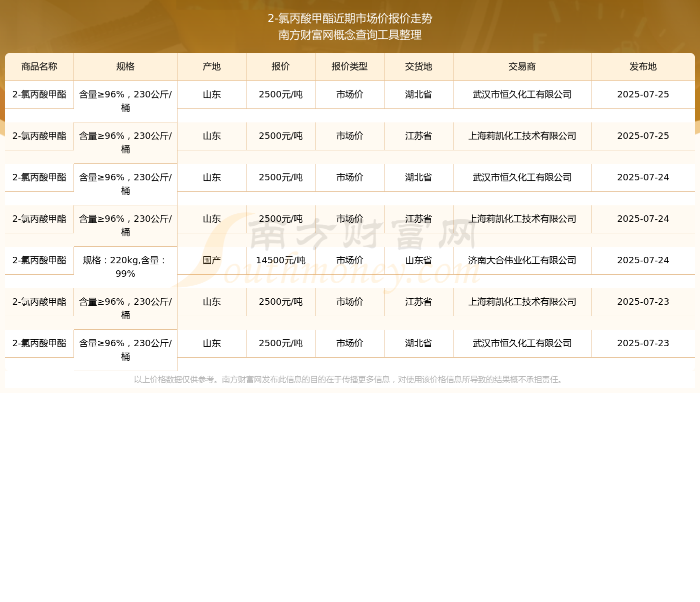This screenshot has height=602, width=700.
Task: Click the date 2025-07-24 in the 济南大合伟业 row
Action: point(643,260)
